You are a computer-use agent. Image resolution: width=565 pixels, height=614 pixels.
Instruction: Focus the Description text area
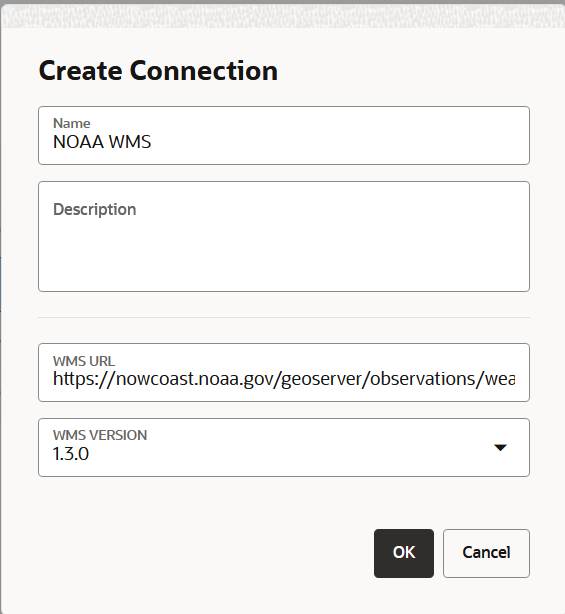tap(284, 237)
